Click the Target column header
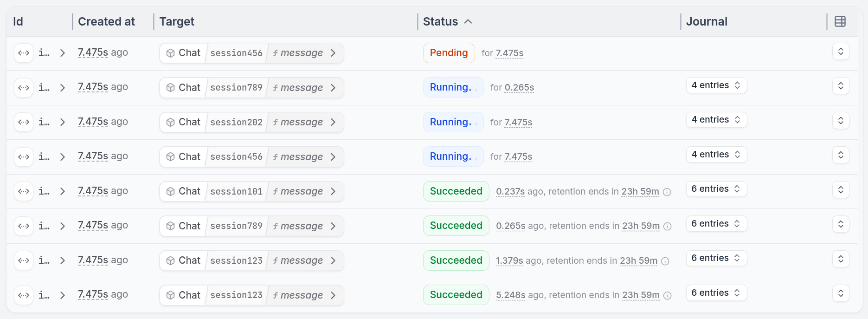Viewport: 868px width, 319px height. (x=177, y=21)
